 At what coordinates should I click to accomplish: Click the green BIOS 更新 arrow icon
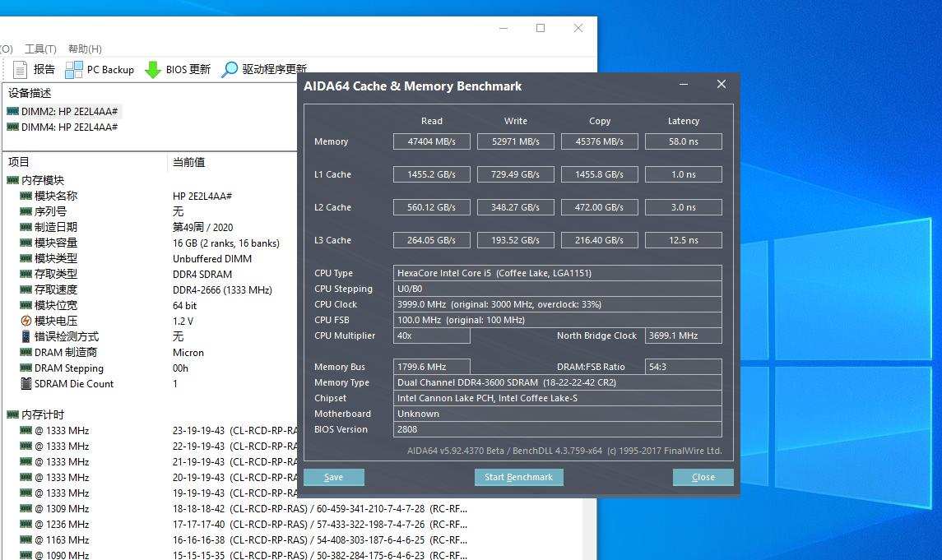coord(153,70)
